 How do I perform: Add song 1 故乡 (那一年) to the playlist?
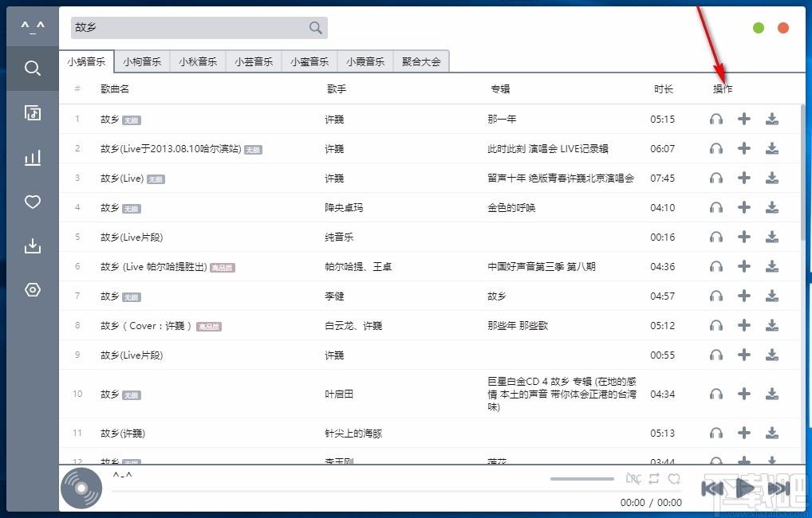click(x=744, y=119)
